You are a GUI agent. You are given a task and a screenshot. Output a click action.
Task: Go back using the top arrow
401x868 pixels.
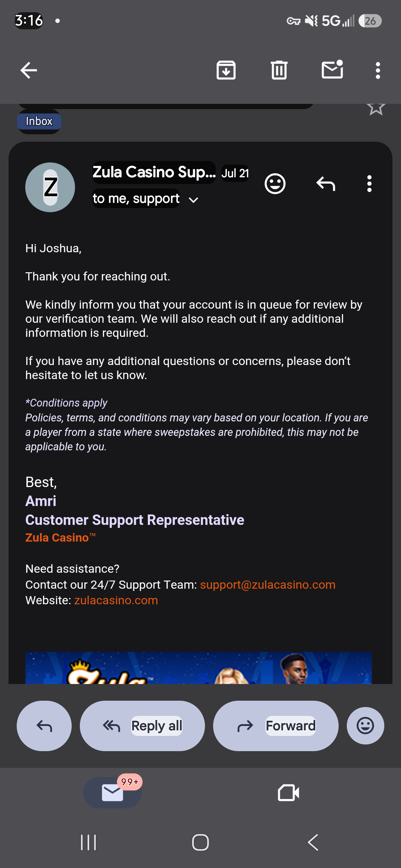29,70
